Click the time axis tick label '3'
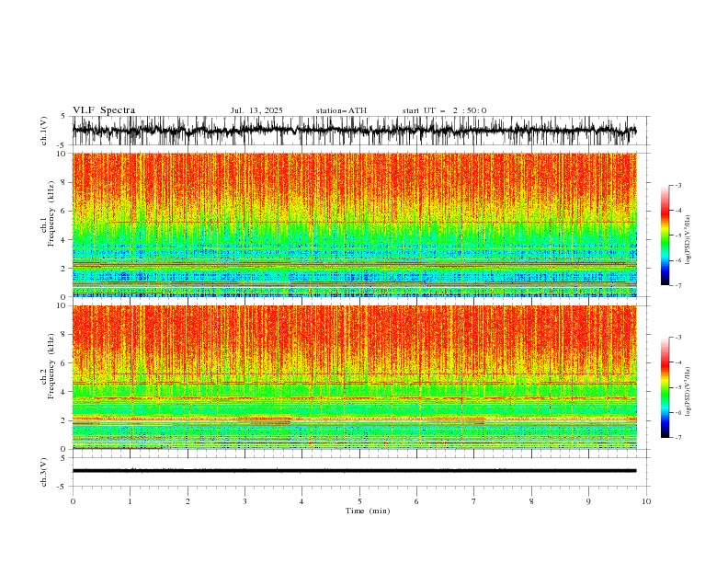728x563 pixels. [245, 501]
